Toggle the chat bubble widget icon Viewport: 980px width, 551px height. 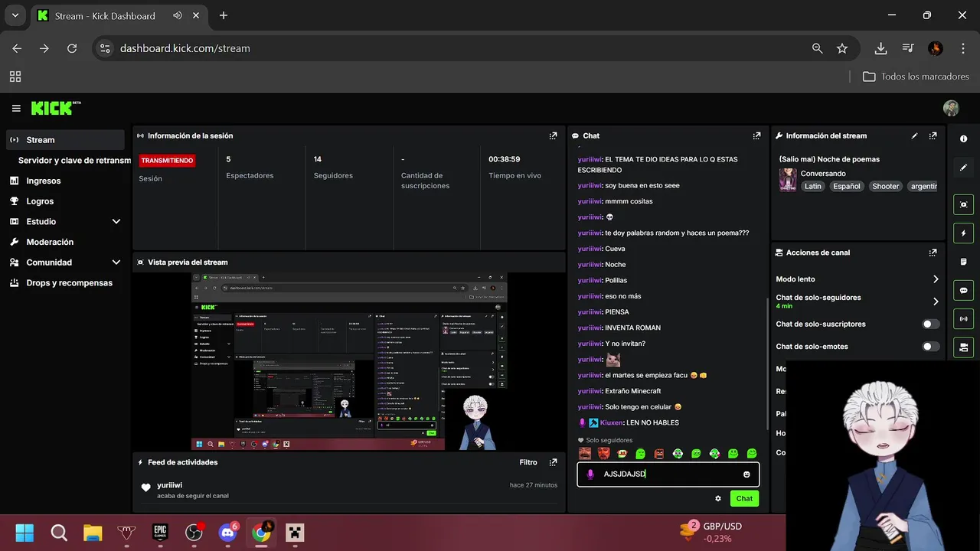[x=963, y=290]
